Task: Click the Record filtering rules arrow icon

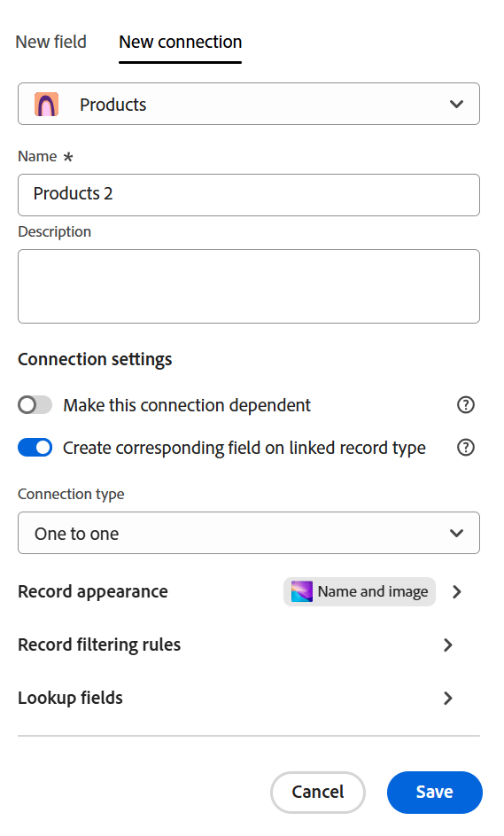Action: click(448, 645)
